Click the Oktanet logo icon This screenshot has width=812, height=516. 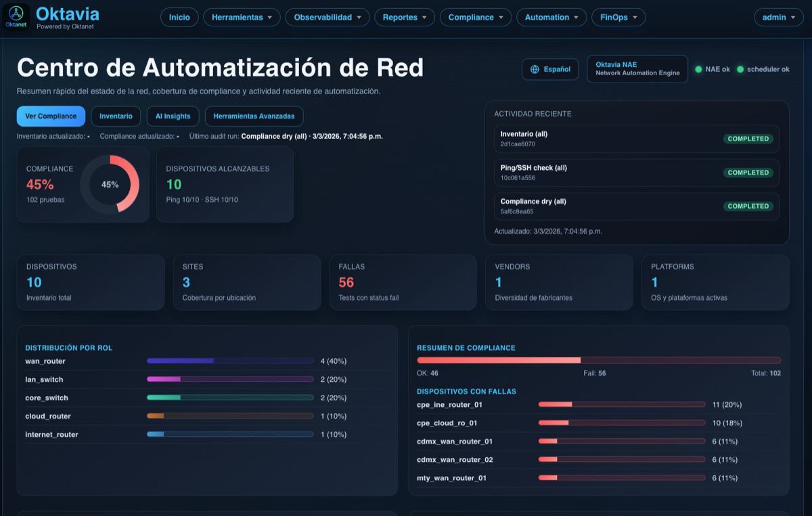pos(15,15)
